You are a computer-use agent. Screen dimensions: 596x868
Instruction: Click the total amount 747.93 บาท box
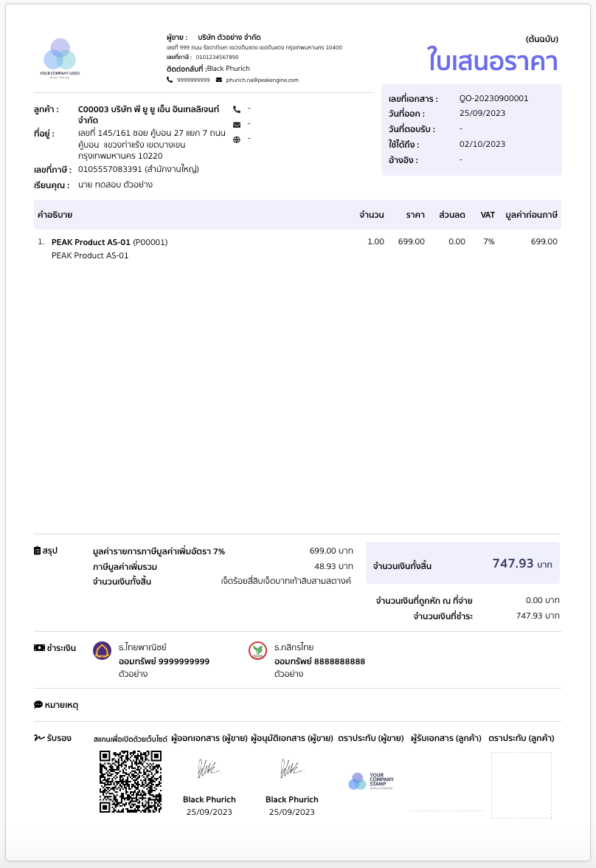(x=462, y=564)
